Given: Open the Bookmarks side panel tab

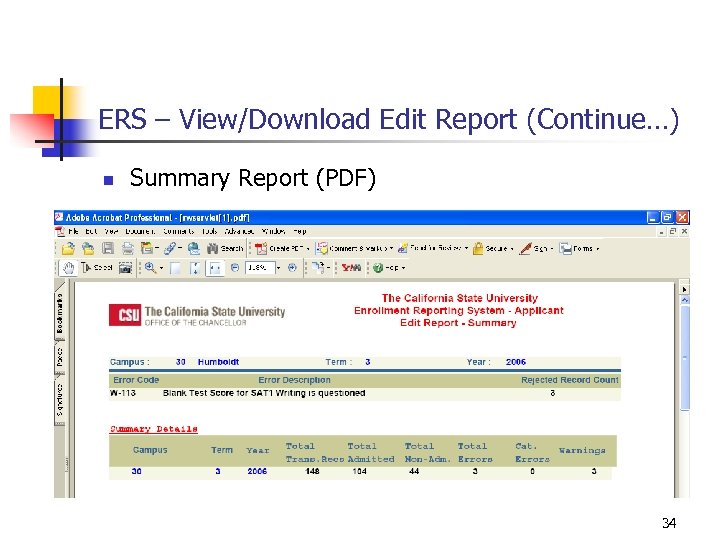Looking at the screenshot, I should point(60,313).
